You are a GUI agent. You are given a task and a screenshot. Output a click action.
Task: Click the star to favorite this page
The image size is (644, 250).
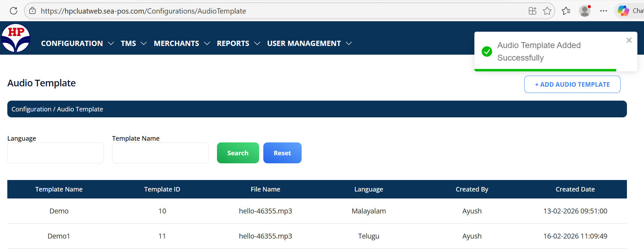tap(547, 11)
